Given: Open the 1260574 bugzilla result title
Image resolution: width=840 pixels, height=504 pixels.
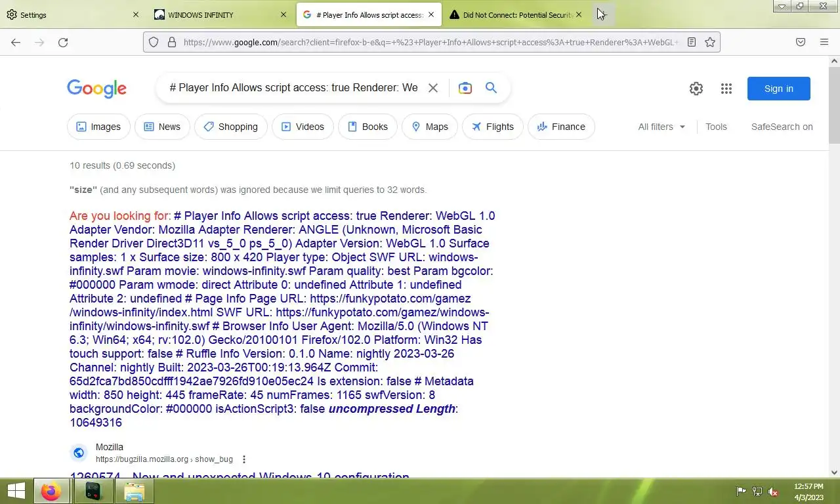Looking at the screenshot, I should [240, 475].
